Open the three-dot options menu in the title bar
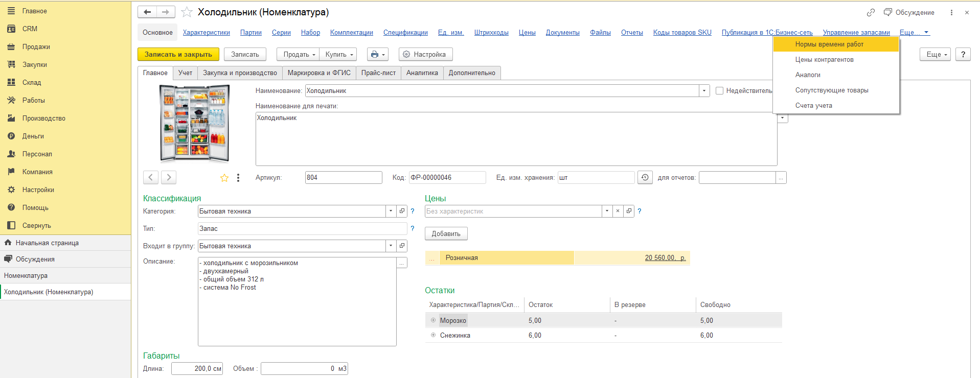This screenshot has height=378, width=980. tap(951, 12)
